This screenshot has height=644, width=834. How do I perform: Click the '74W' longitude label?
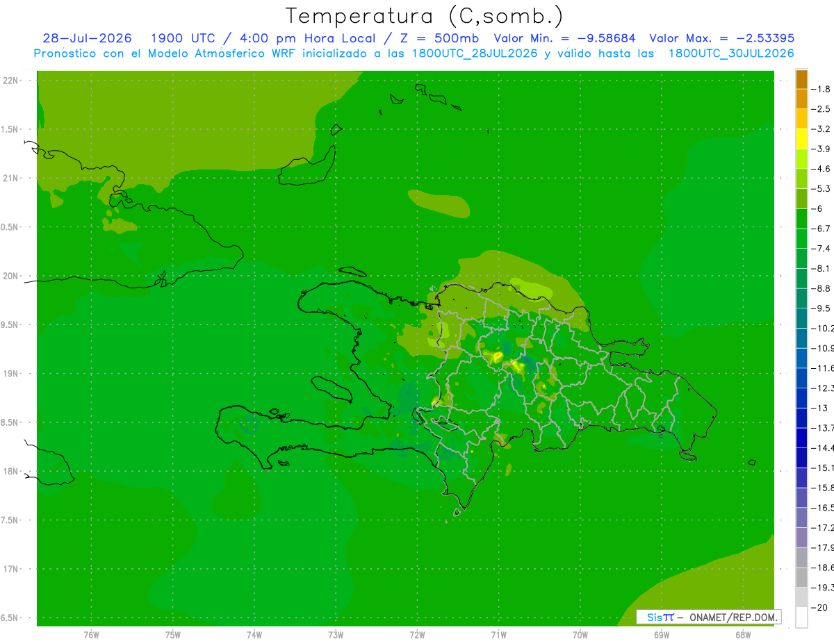coord(254,634)
